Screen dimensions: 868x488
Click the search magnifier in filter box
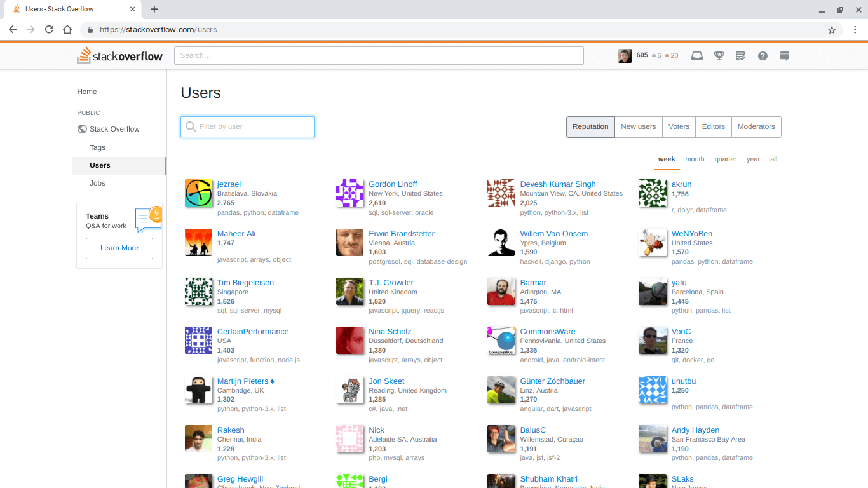point(190,126)
